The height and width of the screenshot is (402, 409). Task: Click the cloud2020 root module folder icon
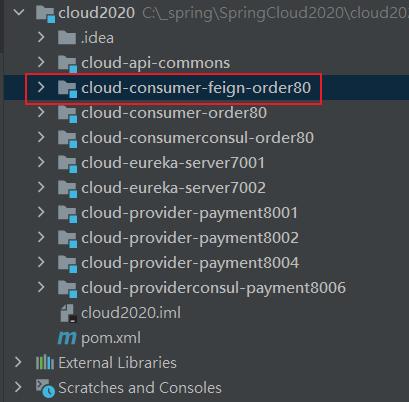coord(45,13)
